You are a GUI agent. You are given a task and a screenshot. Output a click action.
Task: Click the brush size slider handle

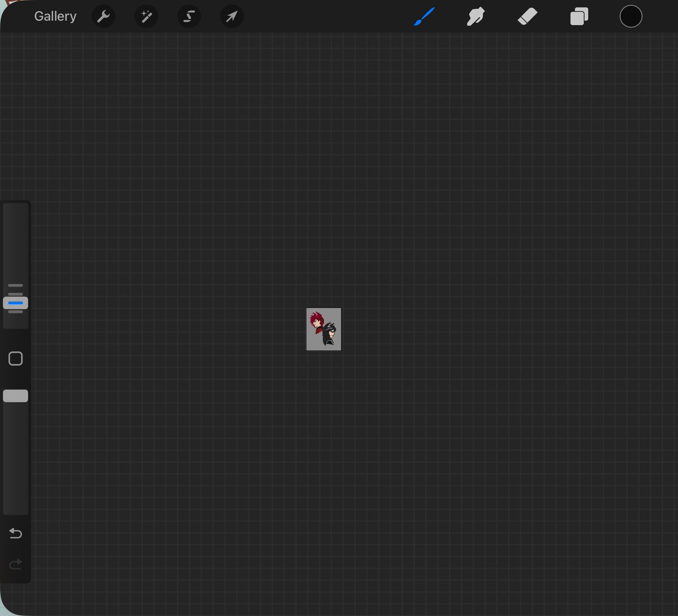[16, 303]
